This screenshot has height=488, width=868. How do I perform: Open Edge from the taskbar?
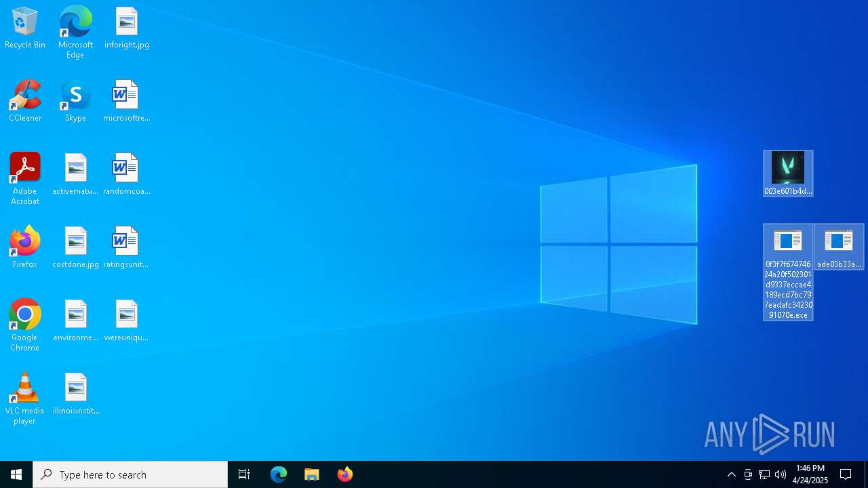tap(279, 474)
